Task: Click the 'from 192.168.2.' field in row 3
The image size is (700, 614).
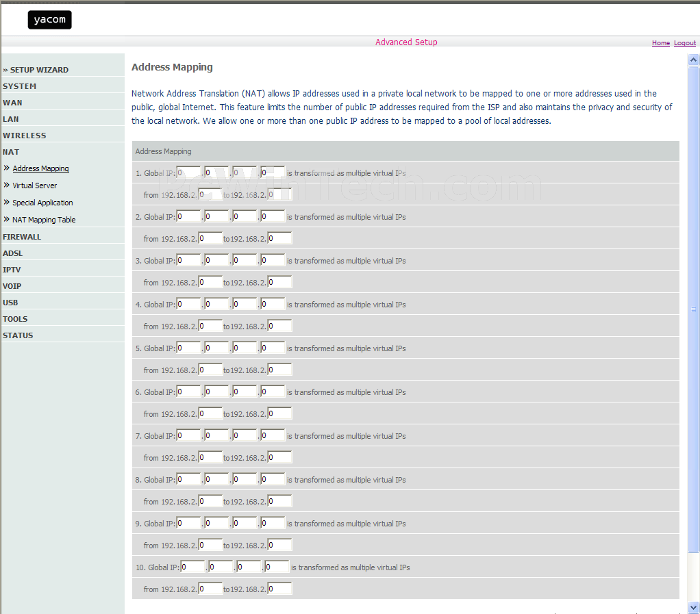Action: tap(210, 282)
